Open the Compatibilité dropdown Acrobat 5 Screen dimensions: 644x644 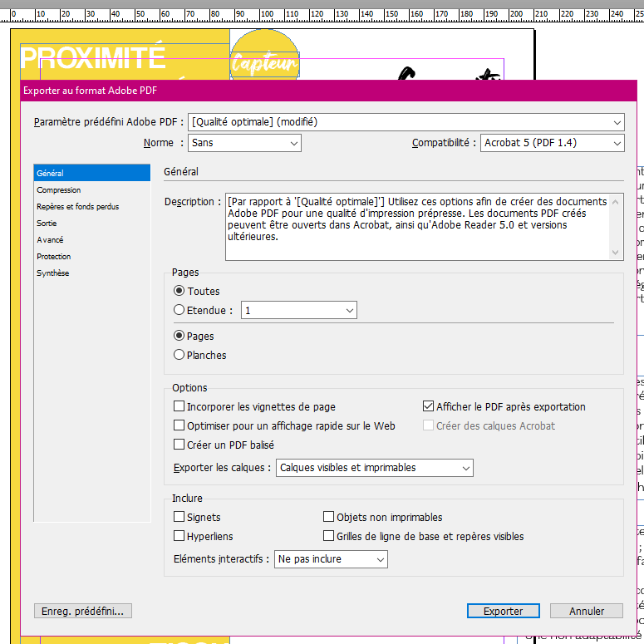point(552,143)
